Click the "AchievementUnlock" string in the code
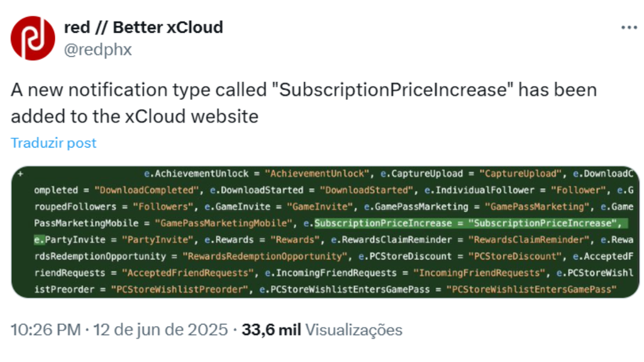644x362 pixels. click(317, 173)
